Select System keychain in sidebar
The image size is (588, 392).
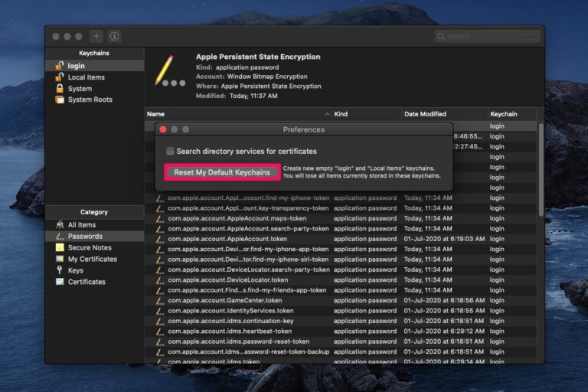(80, 89)
